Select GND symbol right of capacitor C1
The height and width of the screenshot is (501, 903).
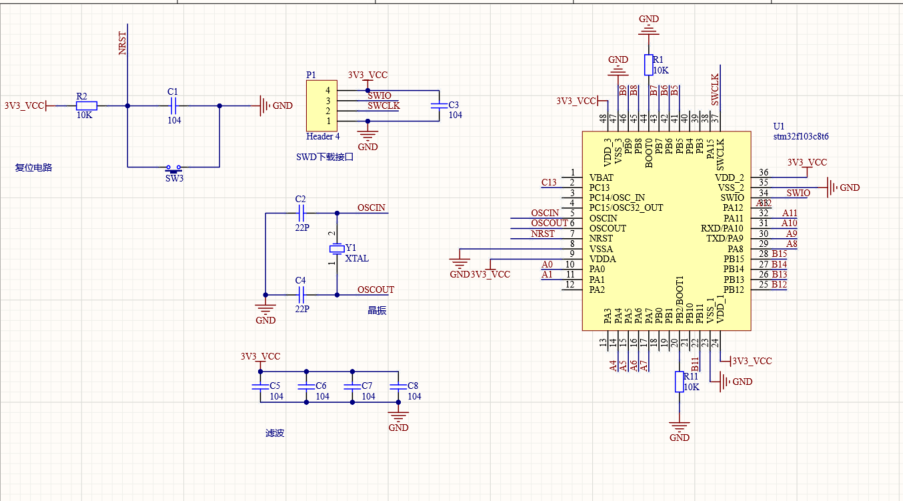[x=276, y=106]
